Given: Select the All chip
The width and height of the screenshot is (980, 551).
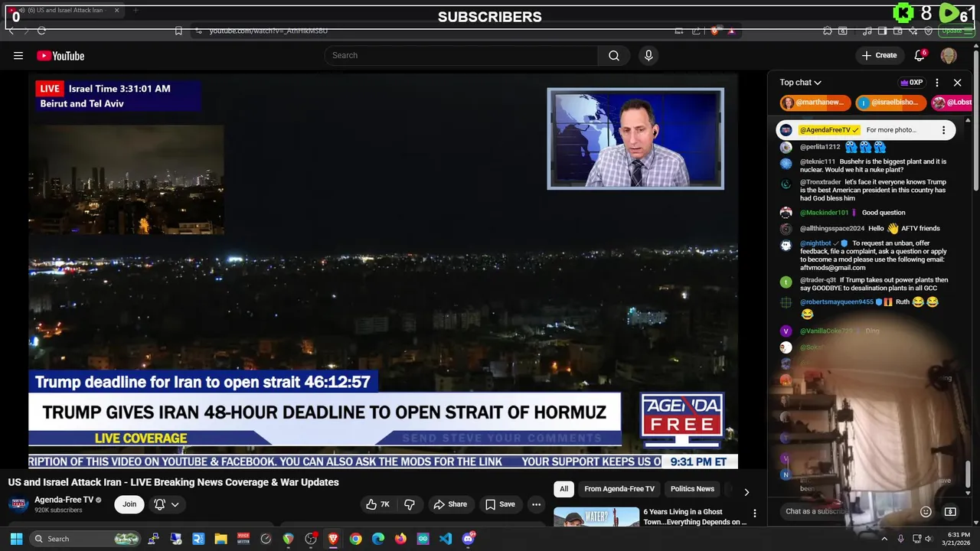Looking at the screenshot, I should tap(563, 489).
